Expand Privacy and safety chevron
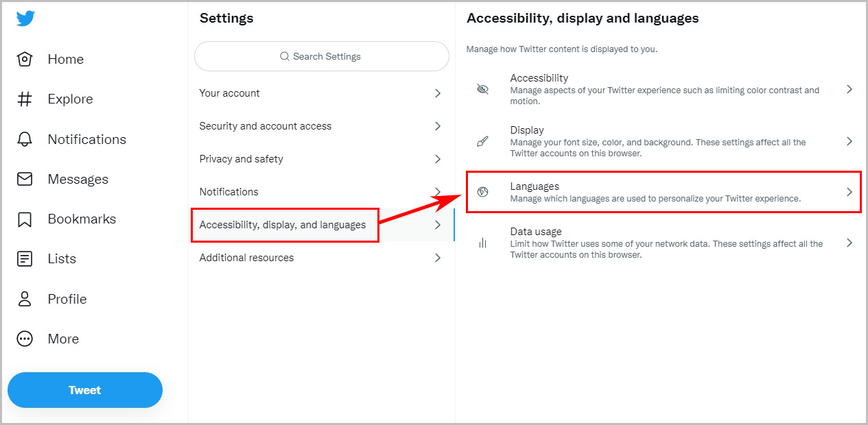 (438, 159)
